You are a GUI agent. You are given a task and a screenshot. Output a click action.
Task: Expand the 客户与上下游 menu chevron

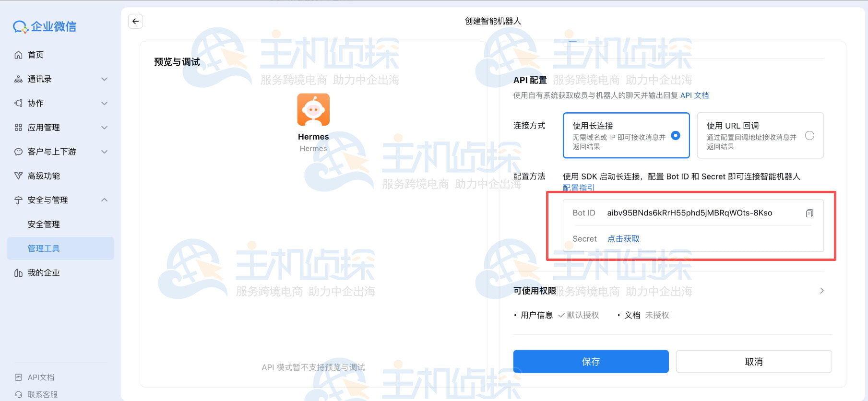tap(104, 152)
